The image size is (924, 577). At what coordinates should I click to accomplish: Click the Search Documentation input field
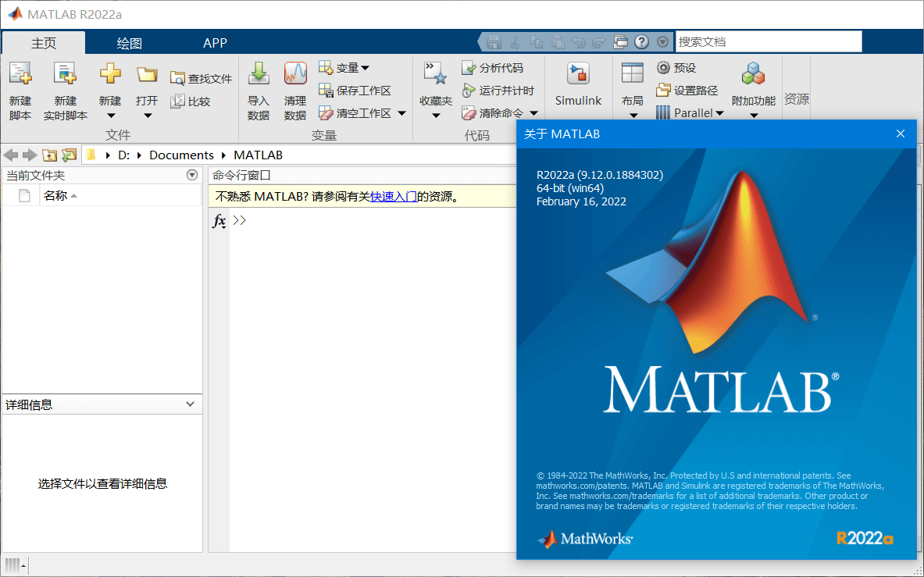pos(768,42)
